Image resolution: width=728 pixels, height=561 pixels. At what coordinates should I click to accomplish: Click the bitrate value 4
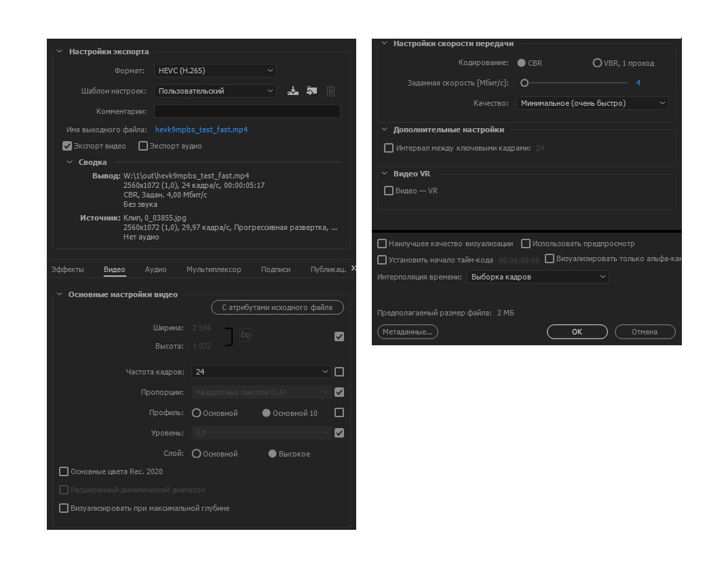[638, 83]
